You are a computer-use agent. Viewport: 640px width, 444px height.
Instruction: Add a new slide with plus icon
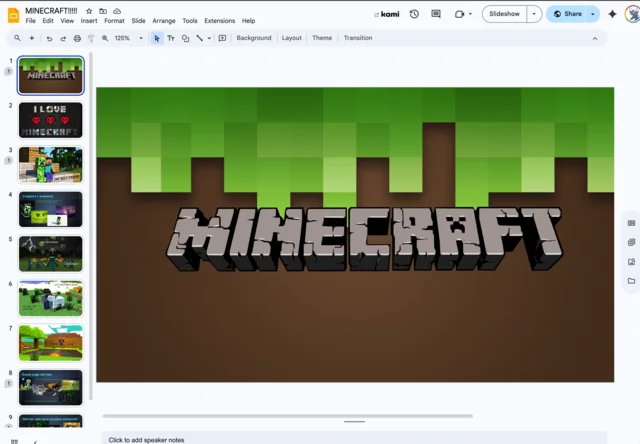(x=31, y=38)
